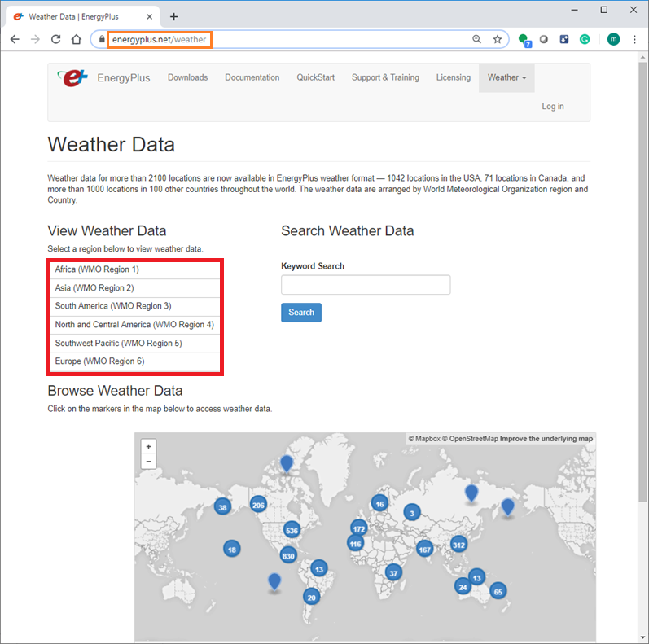This screenshot has height=644, width=649.
Task: Go to the browser home icon
Action: pos(77,39)
